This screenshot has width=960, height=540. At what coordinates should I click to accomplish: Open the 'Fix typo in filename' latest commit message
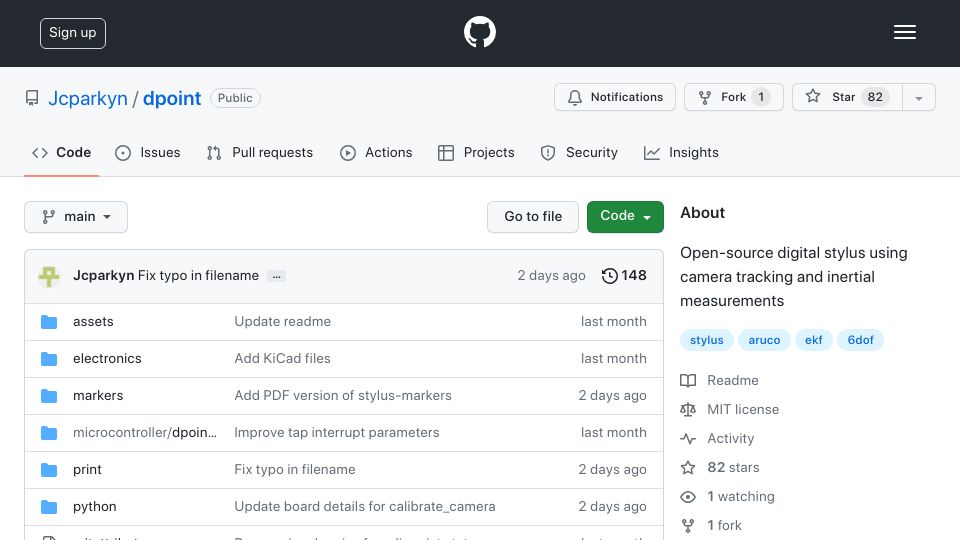point(198,276)
